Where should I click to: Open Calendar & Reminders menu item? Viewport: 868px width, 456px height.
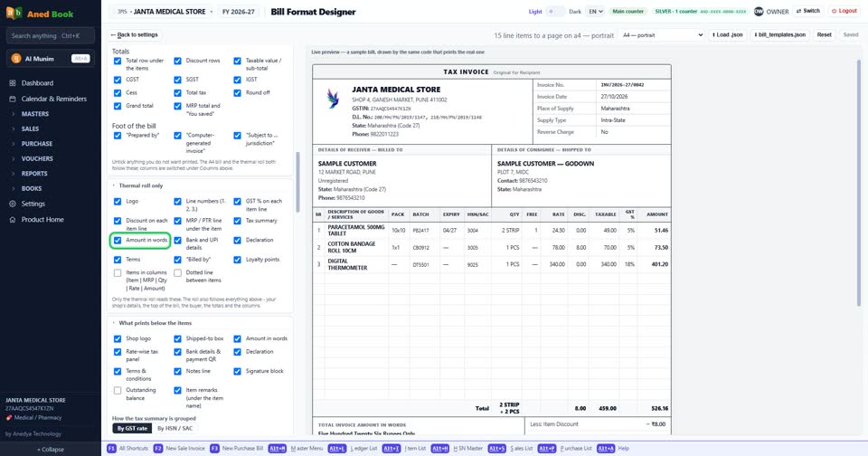[54, 100]
